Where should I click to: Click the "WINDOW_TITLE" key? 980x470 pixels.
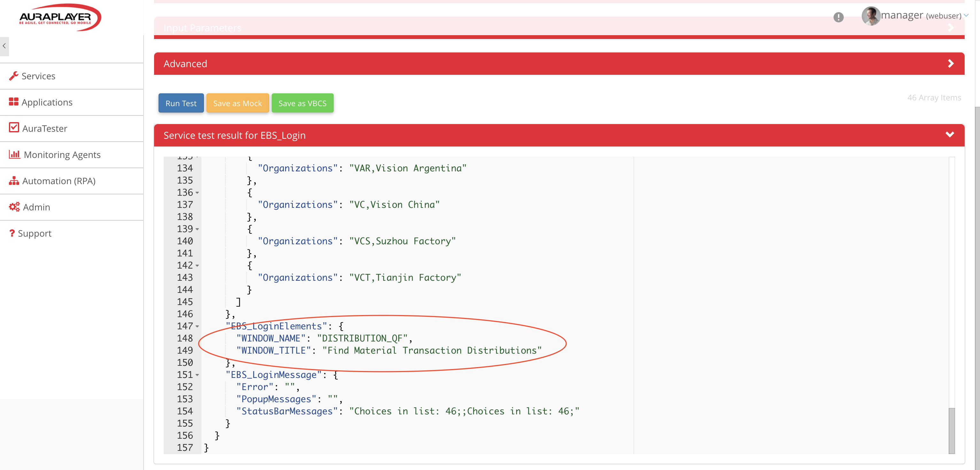coord(274,350)
